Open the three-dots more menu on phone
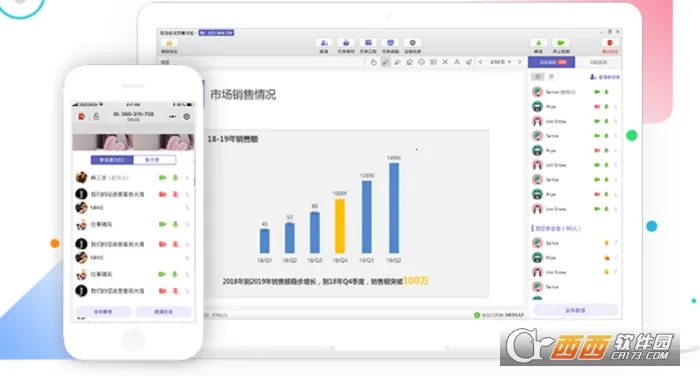Screen dimensions: 700x376 172,117
